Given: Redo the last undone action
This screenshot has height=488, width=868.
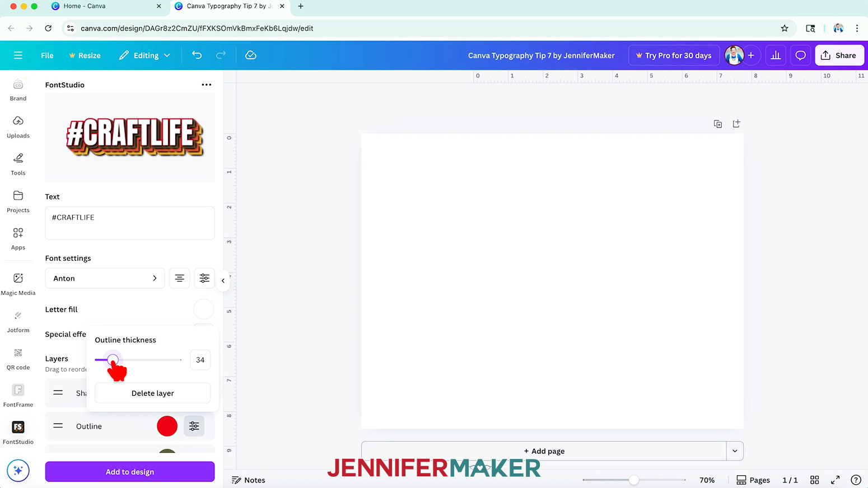Looking at the screenshot, I should pyautogui.click(x=221, y=55).
